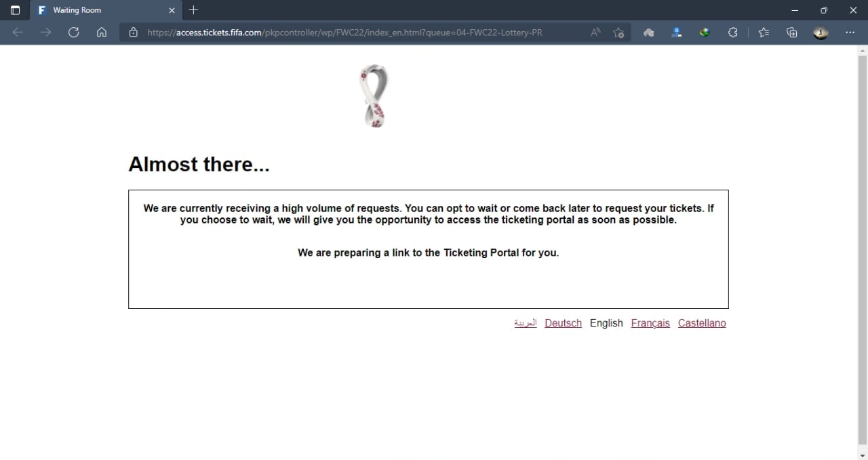This screenshot has width=868, height=460.
Task: Open Read Aloud from address bar
Action: (595, 32)
